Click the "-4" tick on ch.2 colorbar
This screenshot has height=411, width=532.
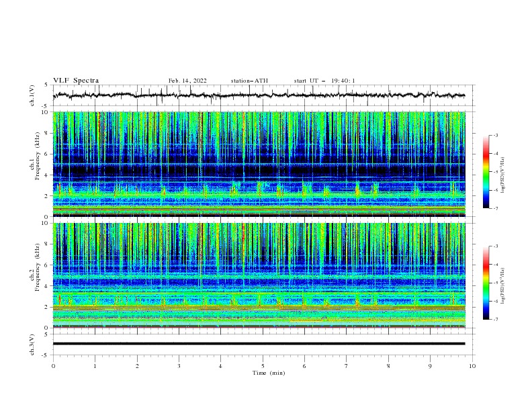pos(495,265)
